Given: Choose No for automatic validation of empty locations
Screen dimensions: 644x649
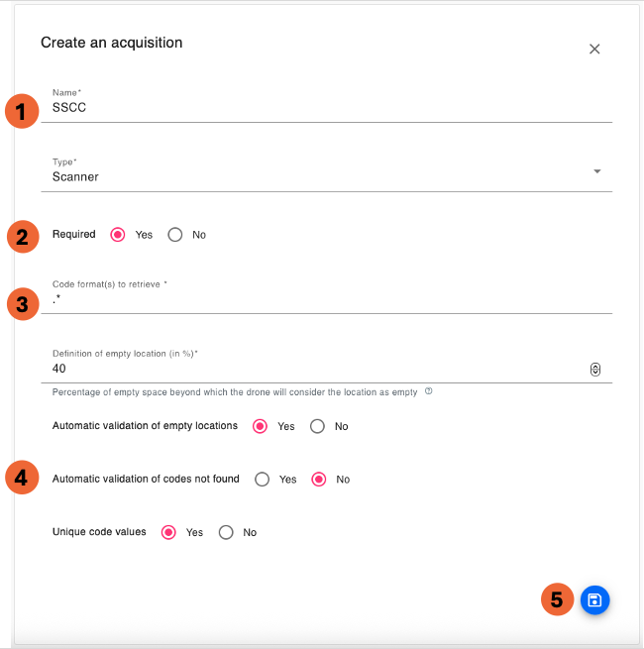Looking at the screenshot, I should [317, 426].
